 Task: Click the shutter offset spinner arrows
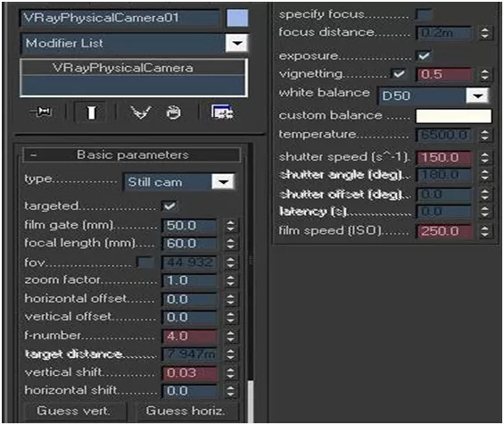484,195
